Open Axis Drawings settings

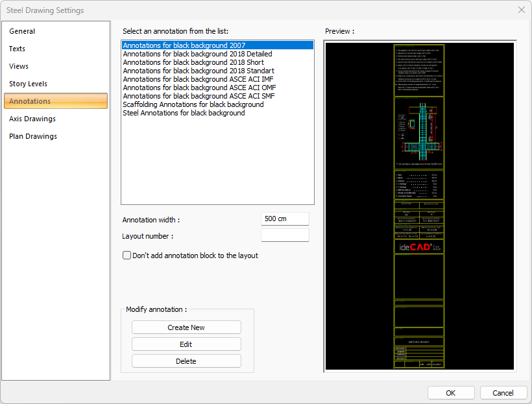pos(32,119)
